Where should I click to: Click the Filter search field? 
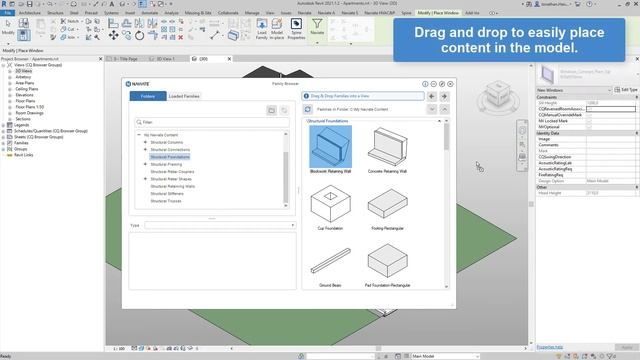coord(212,122)
